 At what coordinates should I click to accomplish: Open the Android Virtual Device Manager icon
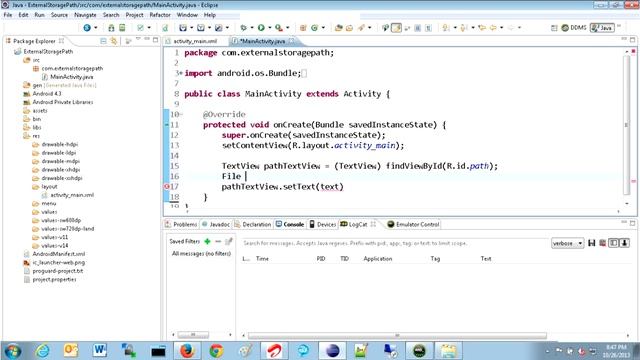pyautogui.click(x=122, y=28)
